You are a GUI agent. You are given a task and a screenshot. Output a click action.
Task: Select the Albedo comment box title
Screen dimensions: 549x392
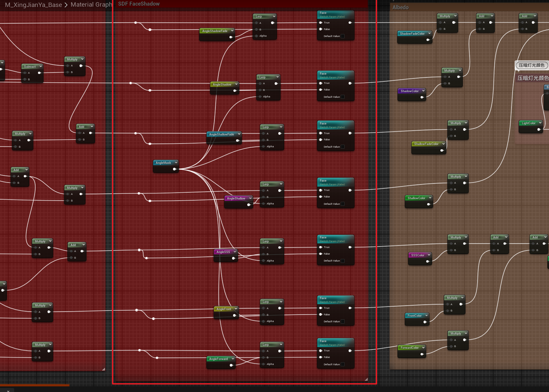pos(400,7)
